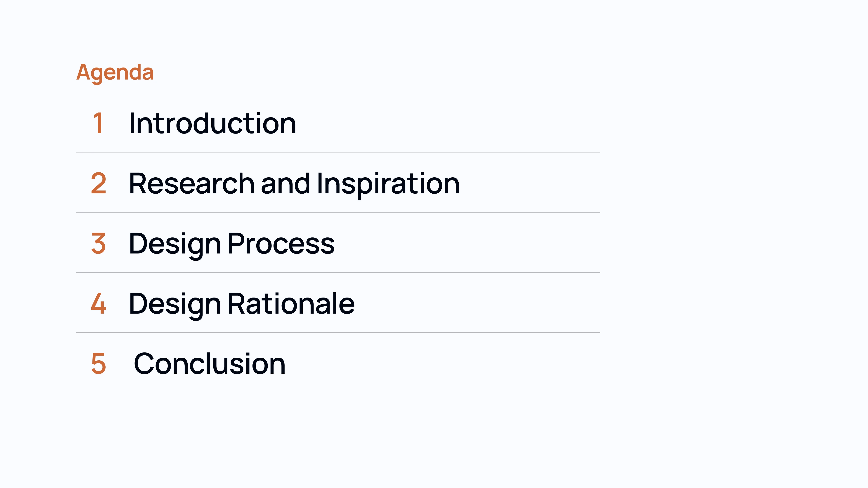This screenshot has width=868, height=488.
Task: Click the word "and" in item two
Action: pyautogui.click(x=285, y=183)
